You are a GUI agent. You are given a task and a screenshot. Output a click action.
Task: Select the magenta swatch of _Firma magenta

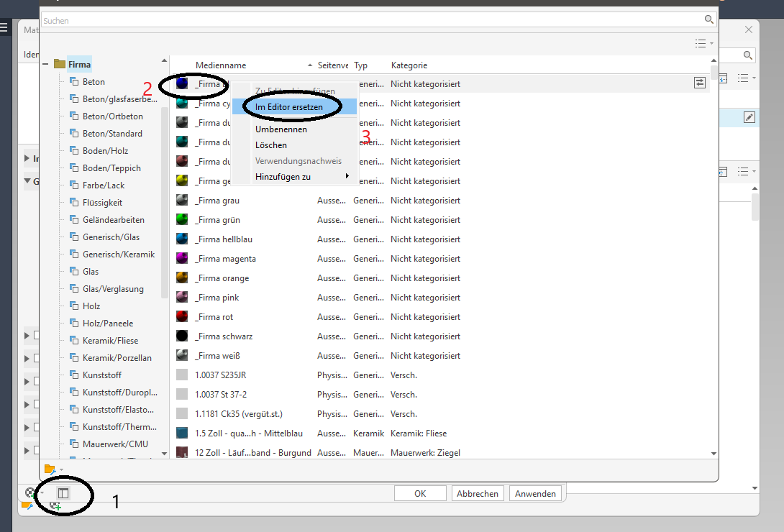pos(182,259)
